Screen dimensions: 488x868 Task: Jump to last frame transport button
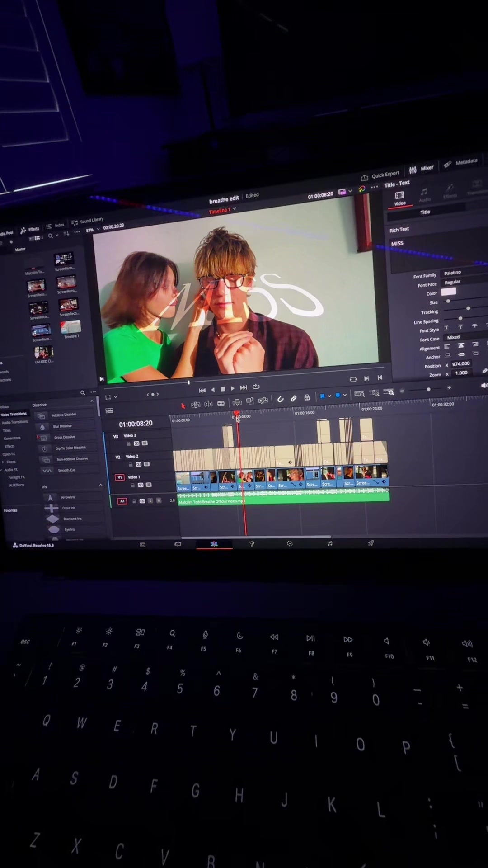click(244, 387)
